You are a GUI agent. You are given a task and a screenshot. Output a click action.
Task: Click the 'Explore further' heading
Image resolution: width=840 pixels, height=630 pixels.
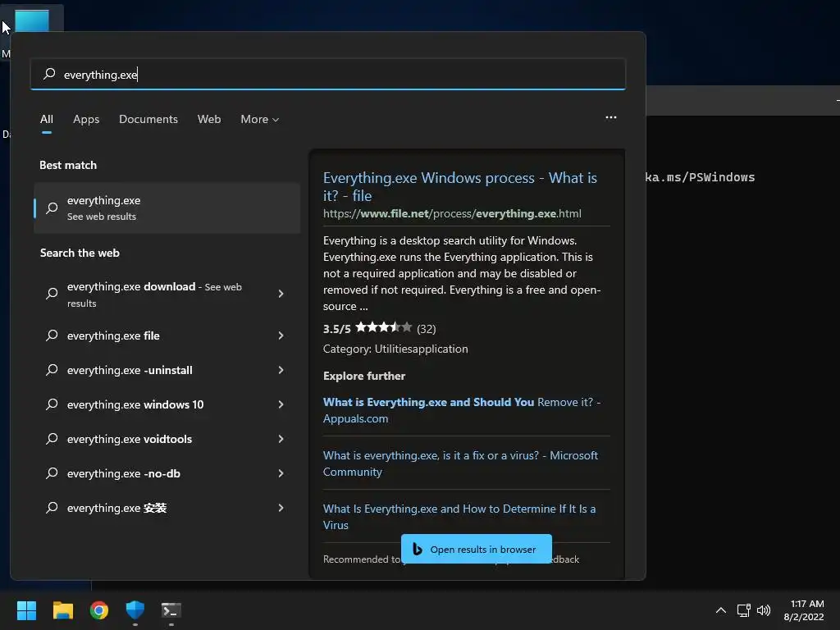[364, 376]
